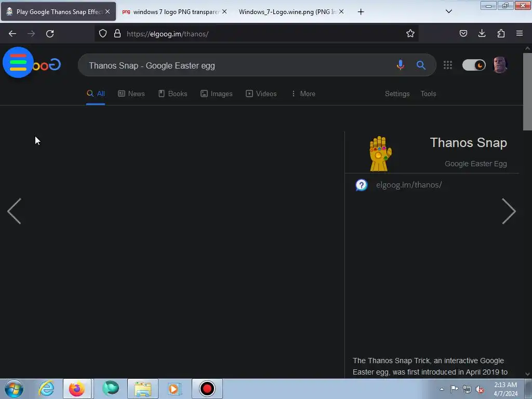Click the page vertical scrollbar thumb
The width and height of the screenshot is (532, 399).
[x=527, y=91]
